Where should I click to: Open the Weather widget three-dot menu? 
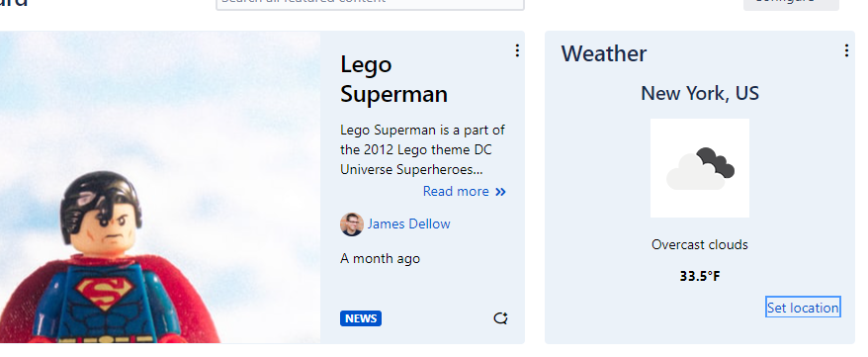846,50
